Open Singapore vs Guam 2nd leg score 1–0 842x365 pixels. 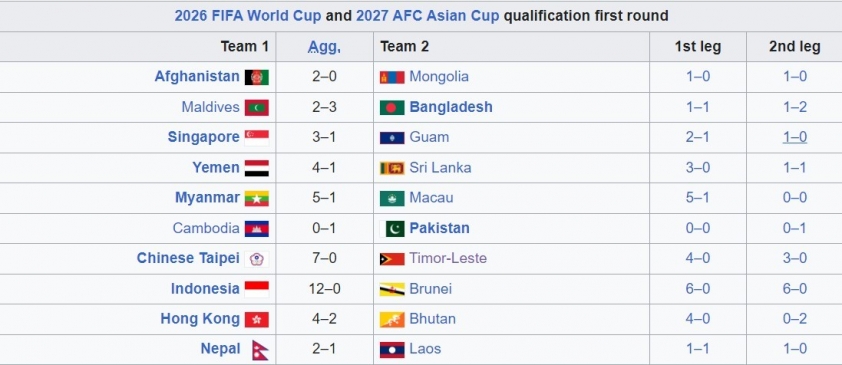(795, 137)
